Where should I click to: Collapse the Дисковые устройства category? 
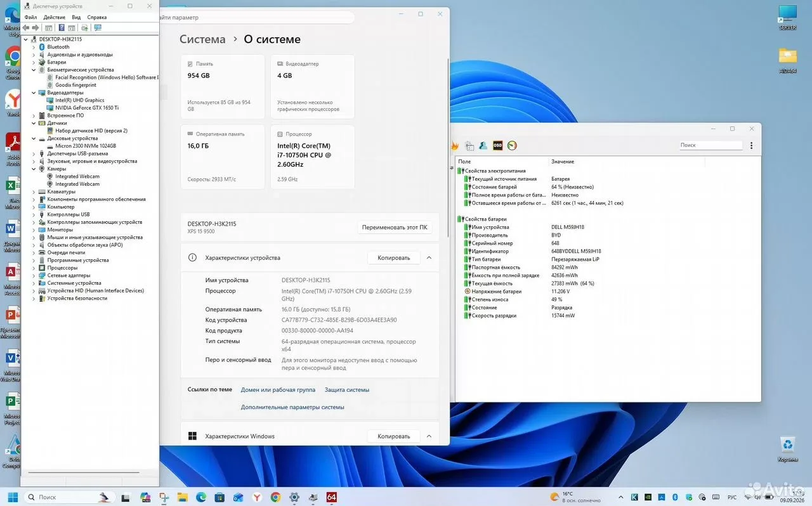(34, 138)
